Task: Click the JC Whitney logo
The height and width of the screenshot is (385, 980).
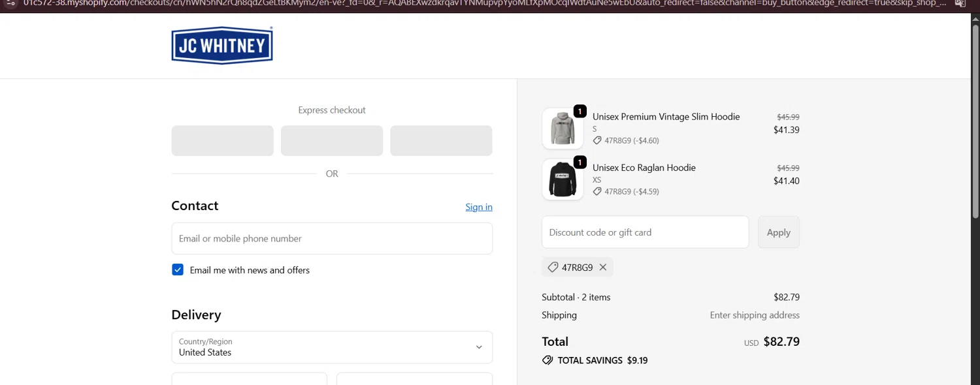Action: point(222,46)
